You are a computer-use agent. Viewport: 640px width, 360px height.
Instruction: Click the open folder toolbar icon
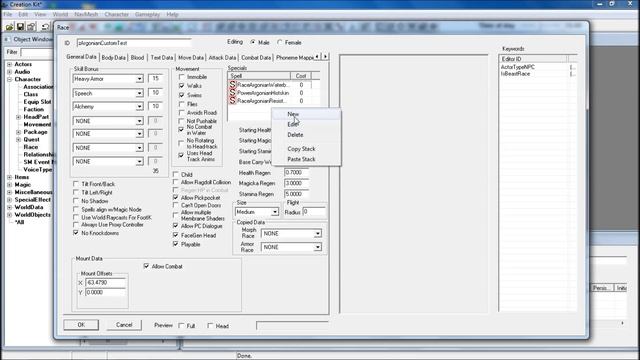pyautogui.click(x=9, y=27)
